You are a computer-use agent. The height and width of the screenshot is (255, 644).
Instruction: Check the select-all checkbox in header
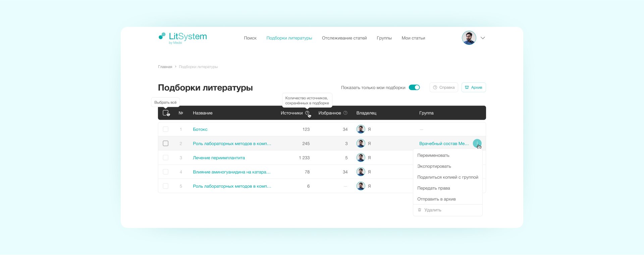[x=165, y=113]
